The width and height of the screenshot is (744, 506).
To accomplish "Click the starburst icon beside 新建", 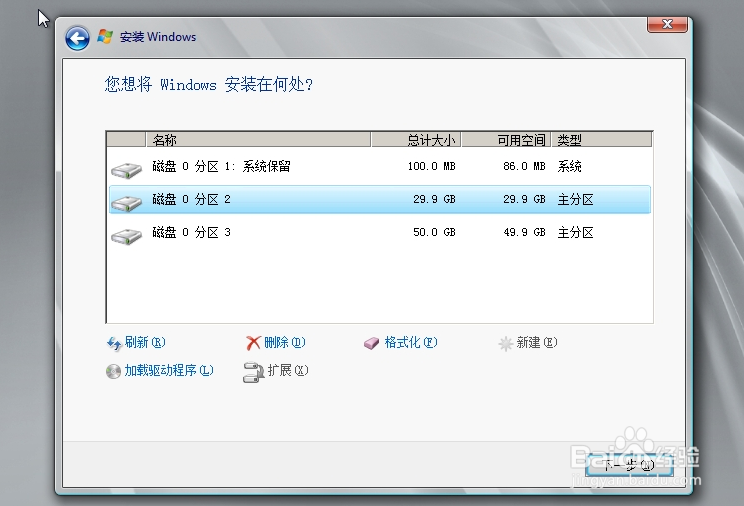I will [506, 343].
